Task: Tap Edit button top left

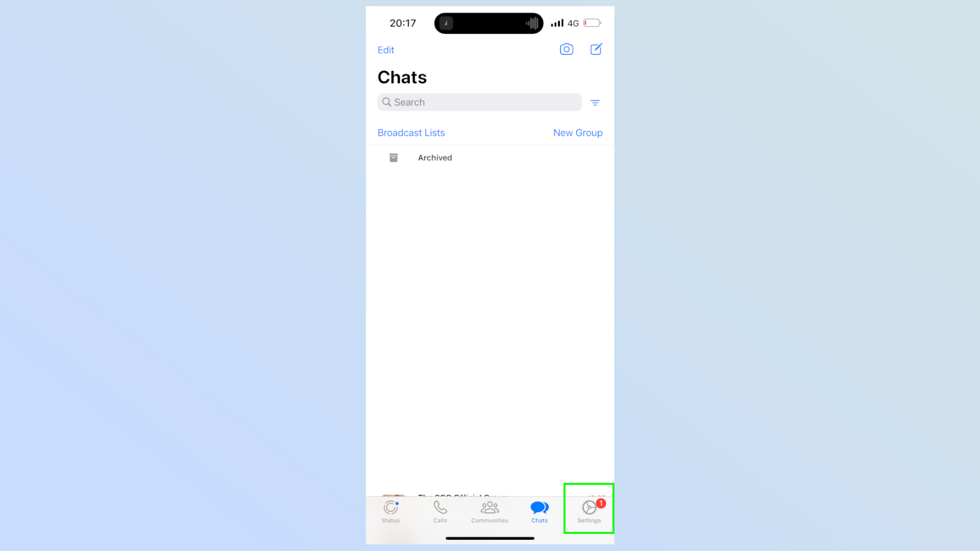Action: pos(385,49)
